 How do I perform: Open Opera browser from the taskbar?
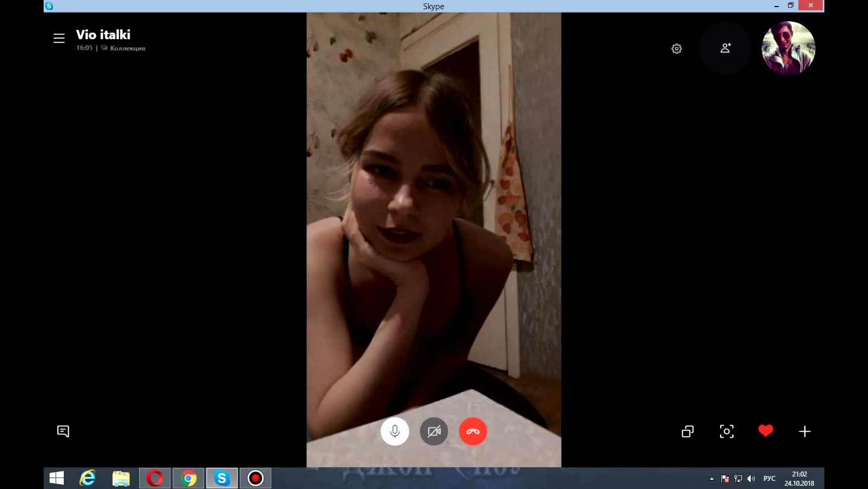coord(155,479)
